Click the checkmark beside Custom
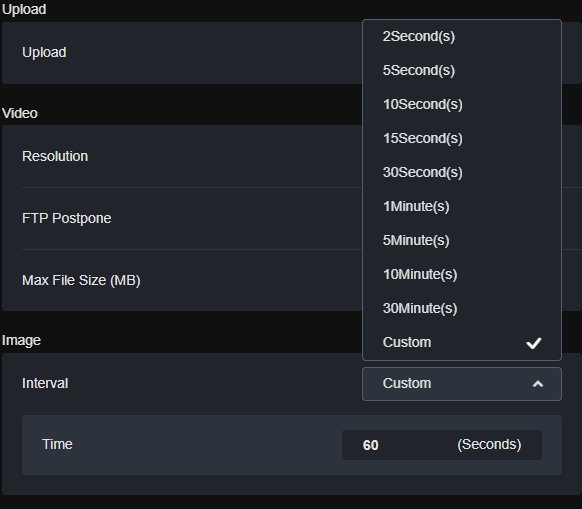The image size is (582, 509). coord(534,343)
